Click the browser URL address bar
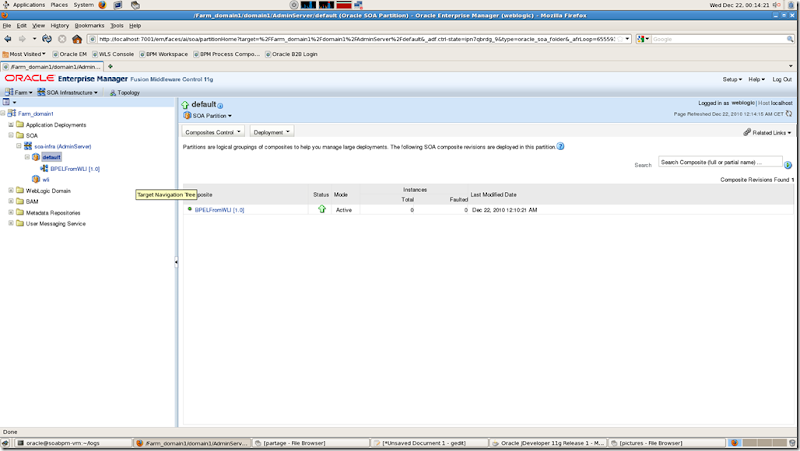This screenshot has height=451, width=800. (x=357, y=39)
